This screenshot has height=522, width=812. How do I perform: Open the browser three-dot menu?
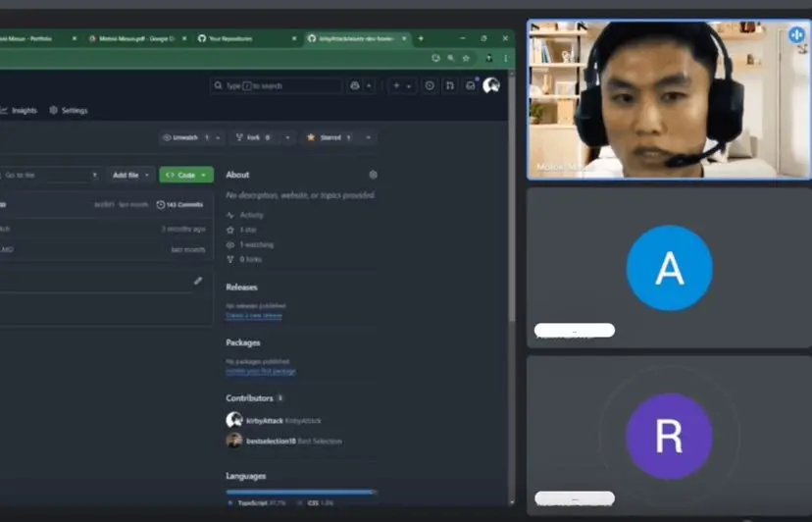505,58
